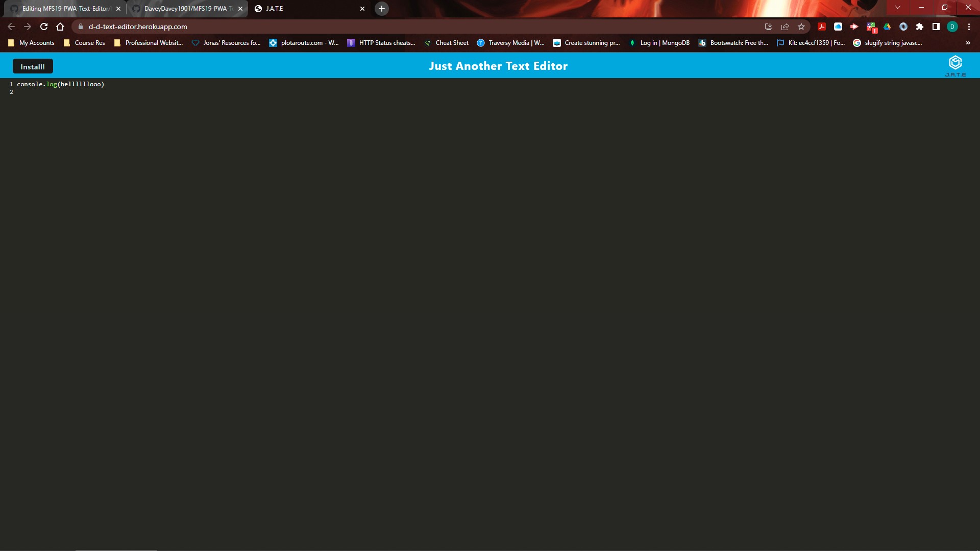Click the J.A.T.E logo icon
Viewport: 980px width, 551px height.
(x=955, y=62)
